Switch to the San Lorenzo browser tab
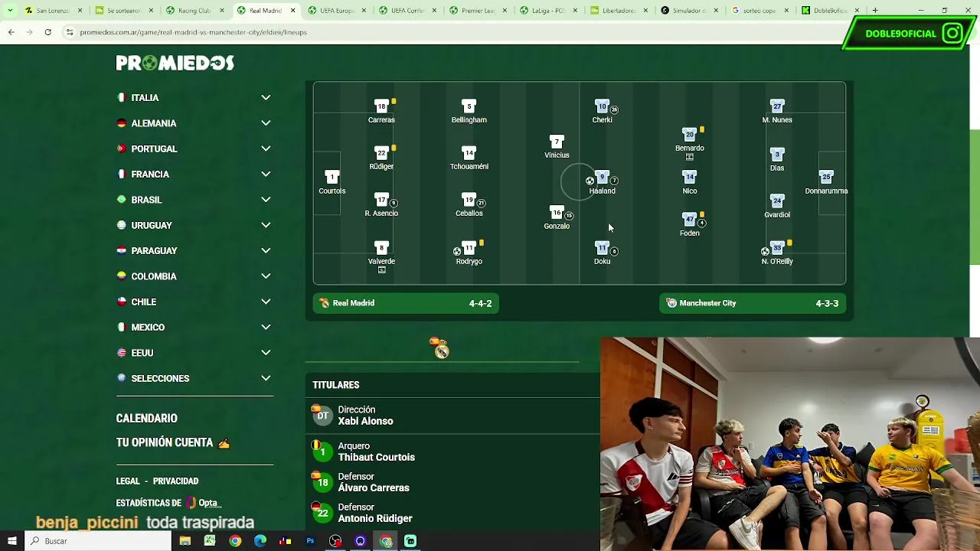 (x=53, y=11)
